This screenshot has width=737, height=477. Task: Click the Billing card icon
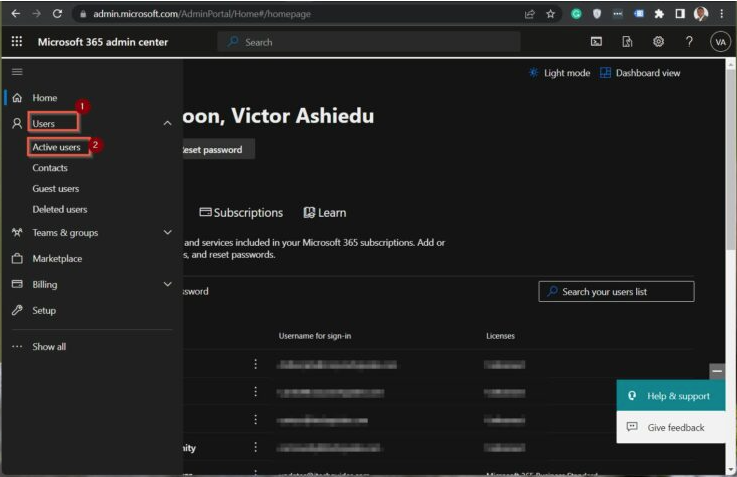pyautogui.click(x=17, y=284)
